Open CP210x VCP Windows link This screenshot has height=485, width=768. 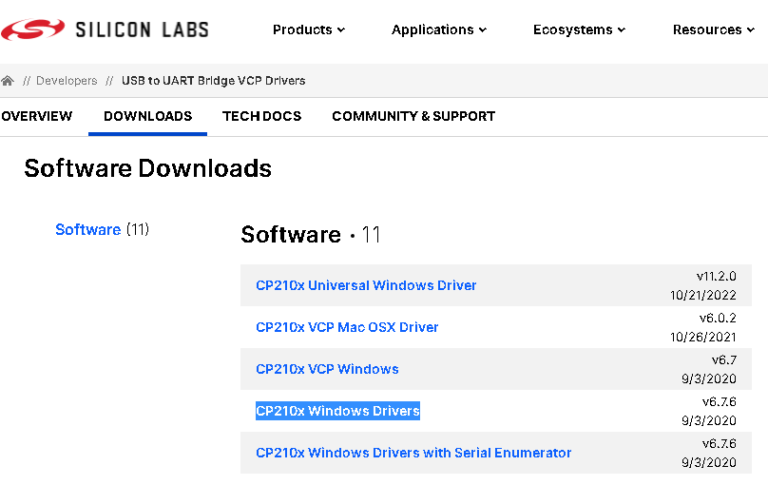click(x=327, y=369)
